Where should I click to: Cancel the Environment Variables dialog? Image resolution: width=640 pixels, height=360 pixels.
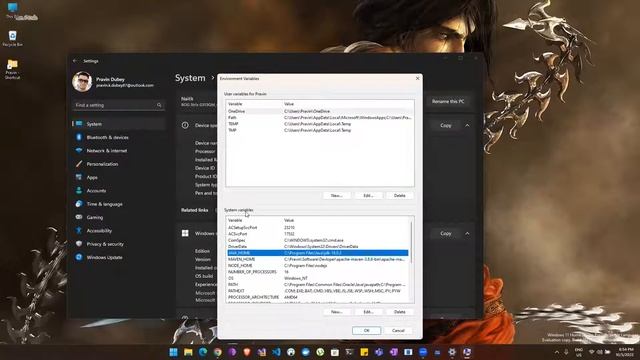[x=398, y=331]
